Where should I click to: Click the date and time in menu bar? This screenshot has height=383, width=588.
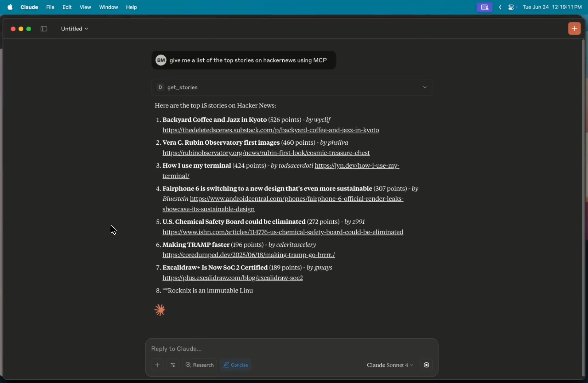(x=552, y=7)
